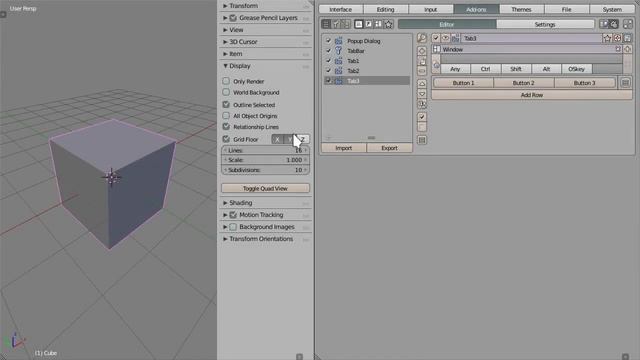Viewport: 640px width, 360px height.
Task: Toggle the Grid Floor checkbox
Action: (226, 139)
